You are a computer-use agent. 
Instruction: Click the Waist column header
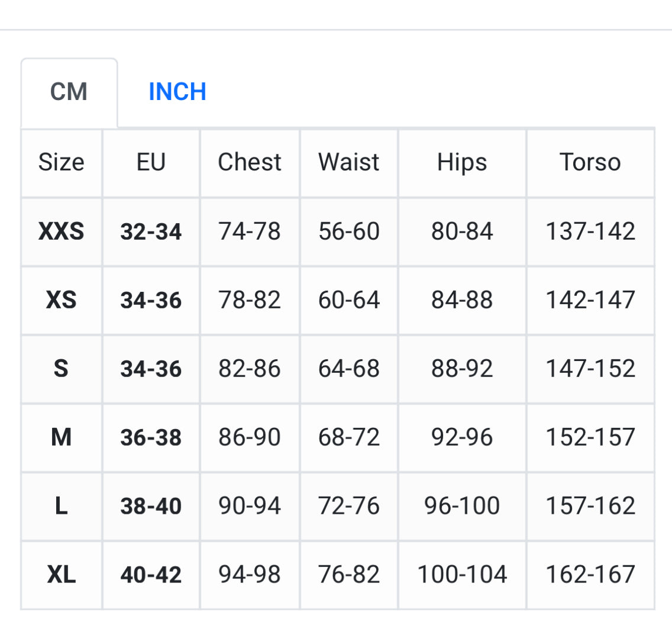[349, 162]
